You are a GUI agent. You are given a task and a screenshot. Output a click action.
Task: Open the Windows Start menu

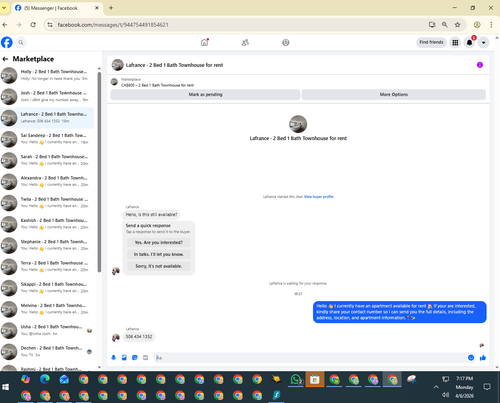(x=6, y=387)
